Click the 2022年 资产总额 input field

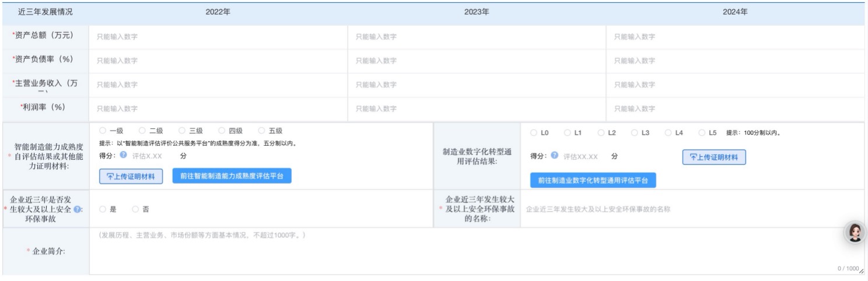[x=218, y=37]
